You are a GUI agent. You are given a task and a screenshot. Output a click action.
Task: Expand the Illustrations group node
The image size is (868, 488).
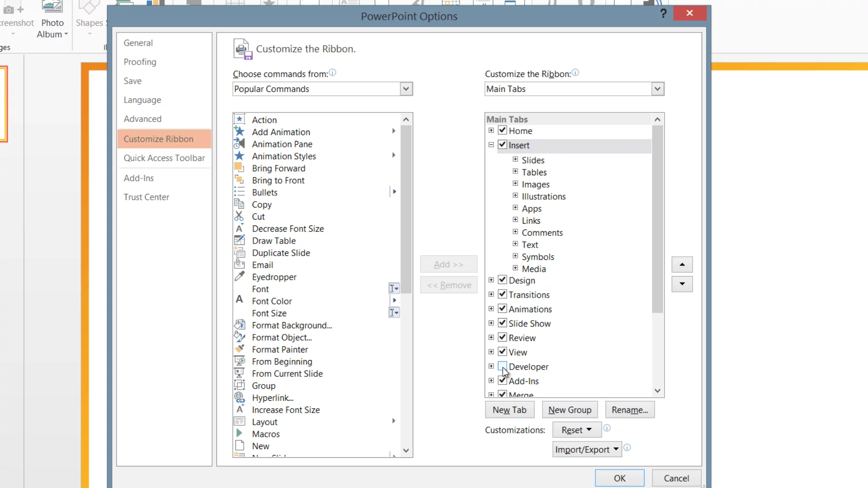point(515,196)
